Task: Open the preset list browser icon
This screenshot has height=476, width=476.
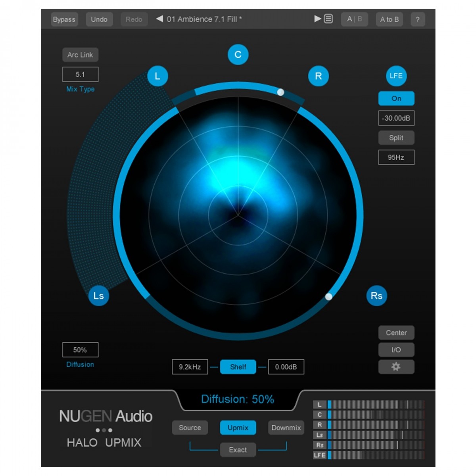Action: (x=328, y=19)
